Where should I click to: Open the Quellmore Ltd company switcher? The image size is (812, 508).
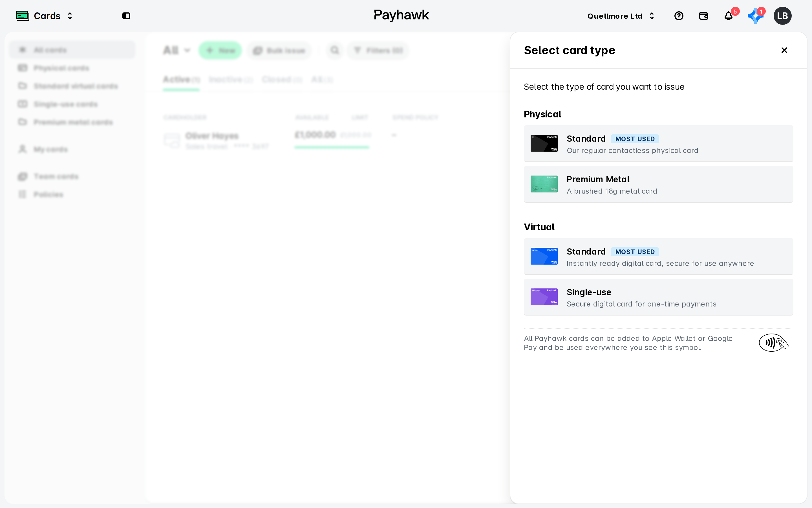coord(621,16)
